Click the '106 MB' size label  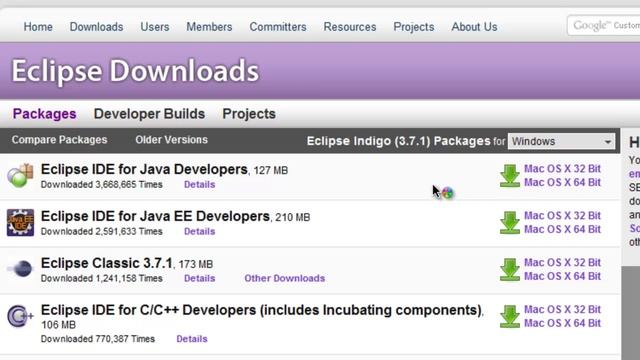[x=58, y=325]
